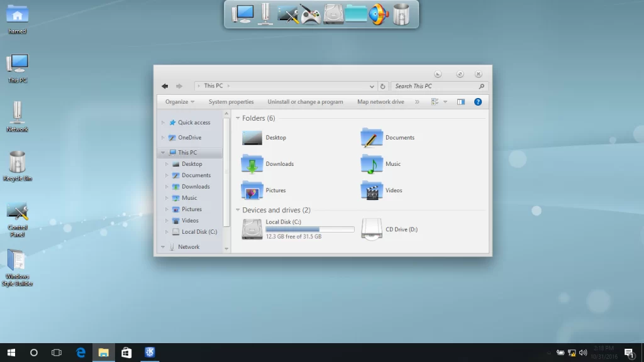Click the Help question mark icon
This screenshot has height=362, width=644.
(478, 102)
